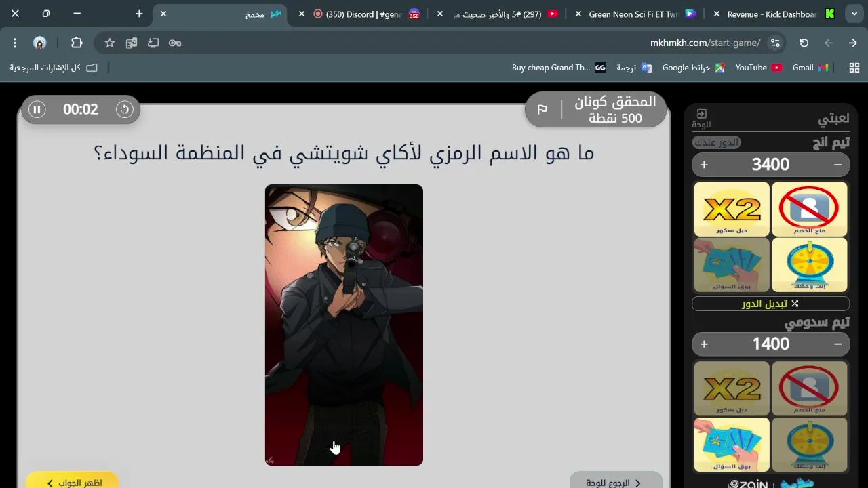This screenshot has height=488, width=868.
Task: Reset the countdown timer with circular arrow
Action: point(125,109)
